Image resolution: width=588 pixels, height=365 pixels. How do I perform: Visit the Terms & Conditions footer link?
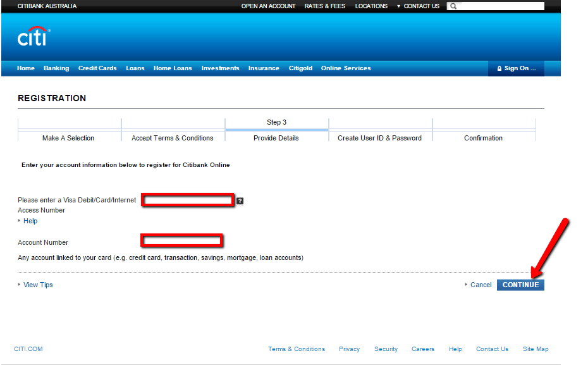tap(297, 349)
